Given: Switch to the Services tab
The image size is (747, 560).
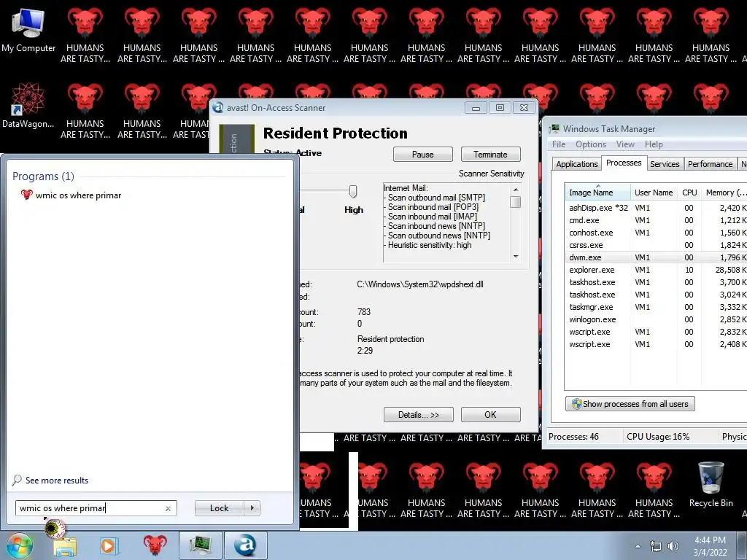Looking at the screenshot, I should pyautogui.click(x=665, y=164).
